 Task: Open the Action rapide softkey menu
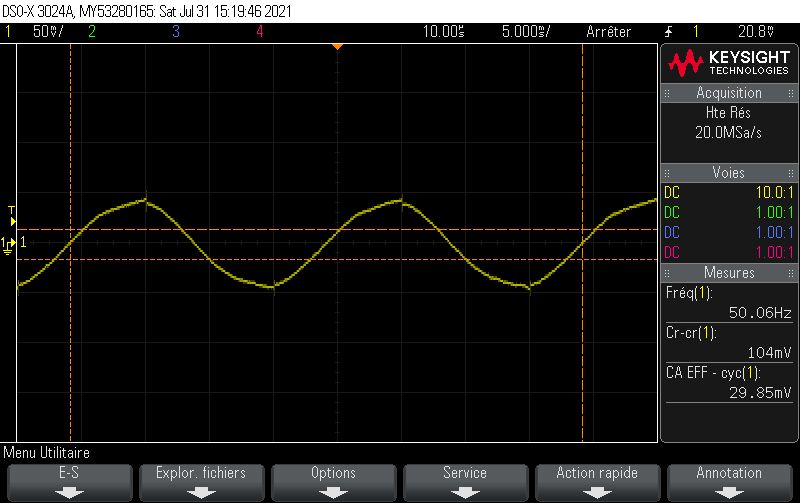tap(597, 481)
